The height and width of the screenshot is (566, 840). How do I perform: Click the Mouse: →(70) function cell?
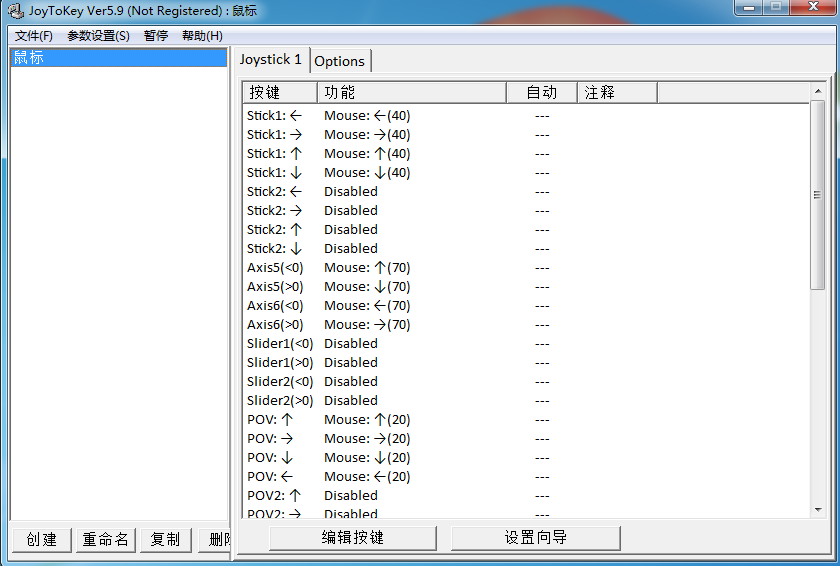[367, 324]
